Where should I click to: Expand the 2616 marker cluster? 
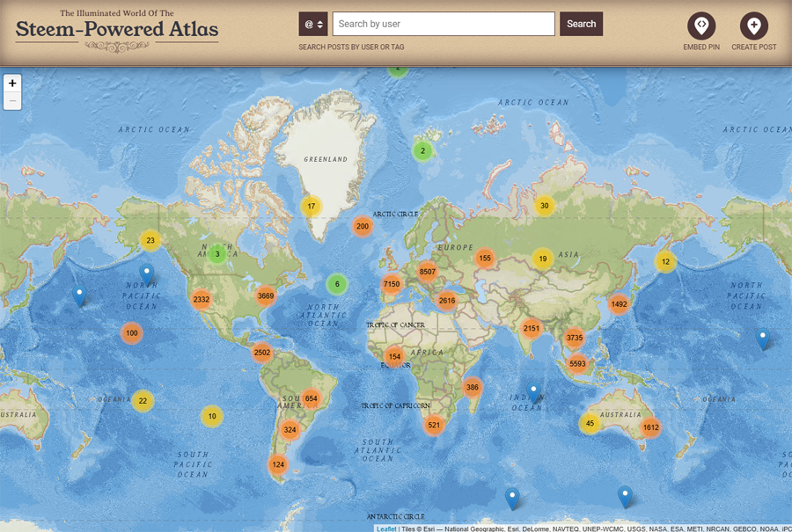[447, 301]
